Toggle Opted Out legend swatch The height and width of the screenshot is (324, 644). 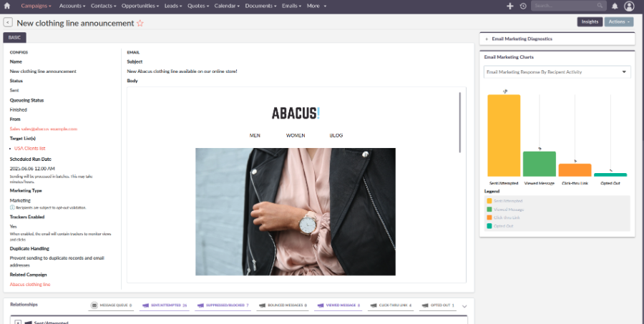tap(489, 226)
